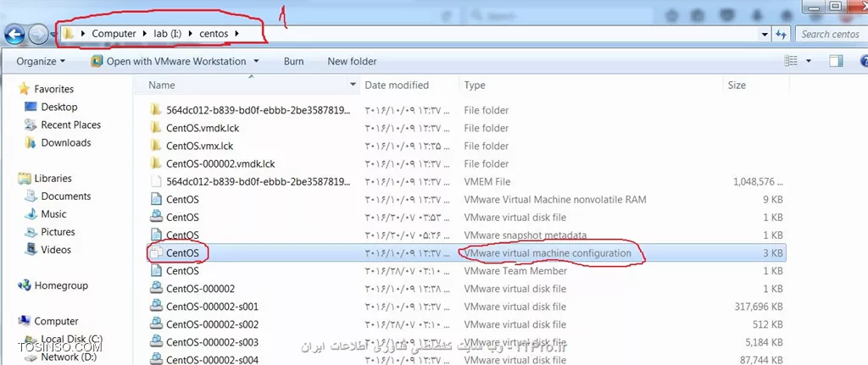The height and width of the screenshot is (365, 868).
Task: Open the Name column filter dropdown
Action: pyautogui.click(x=353, y=86)
